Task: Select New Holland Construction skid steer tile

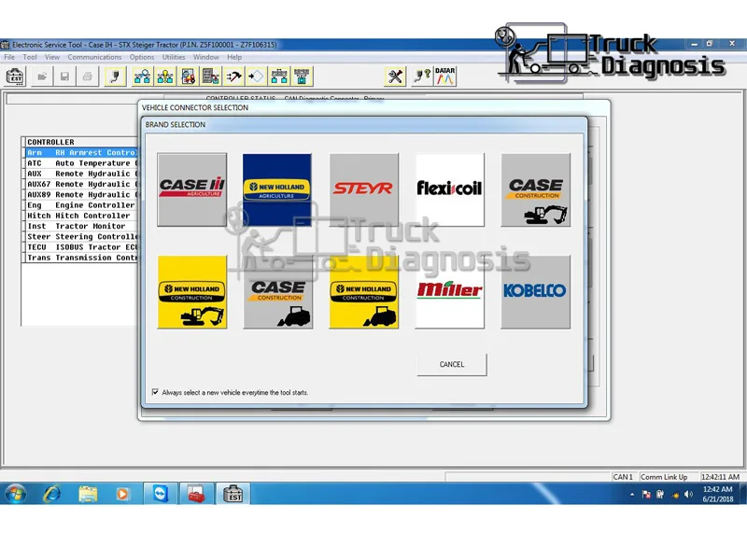Action: 364,292
